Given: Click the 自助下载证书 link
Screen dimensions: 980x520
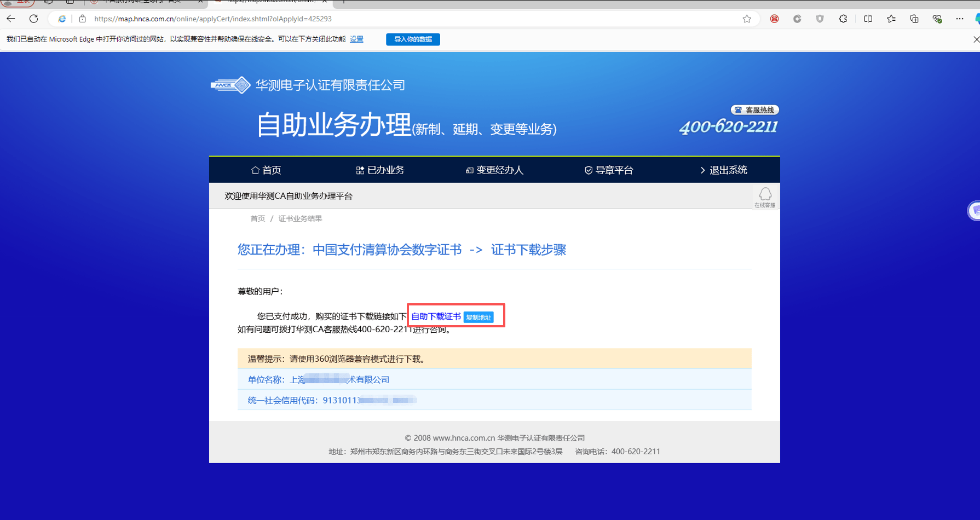Looking at the screenshot, I should click(436, 316).
